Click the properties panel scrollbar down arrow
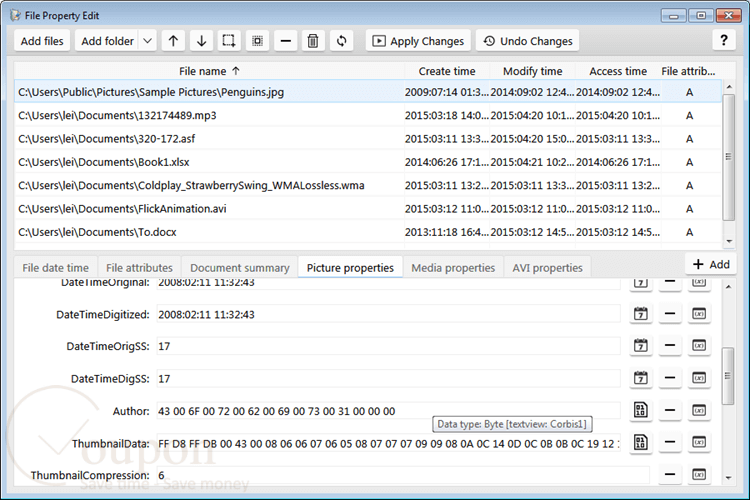 [728, 478]
